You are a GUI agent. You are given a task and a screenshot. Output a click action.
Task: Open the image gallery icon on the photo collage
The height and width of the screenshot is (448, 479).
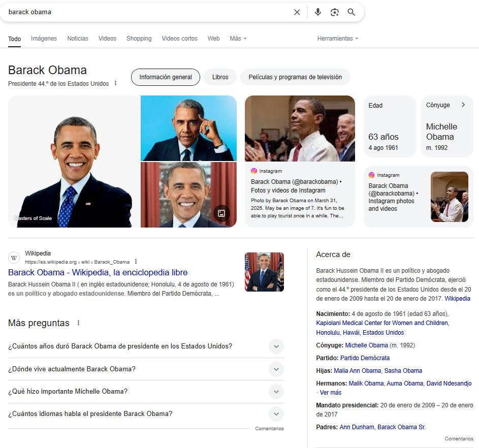click(x=221, y=213)
